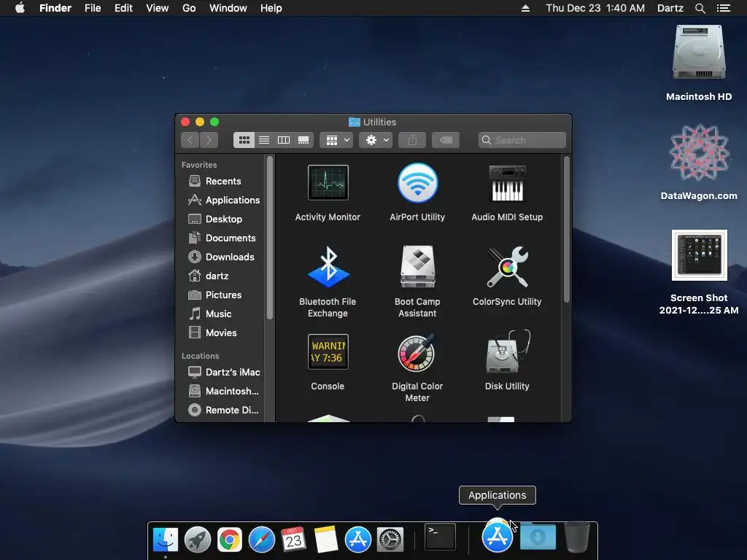Go forward in Finder history
This screenshot has height=560, width=747.
209,140
